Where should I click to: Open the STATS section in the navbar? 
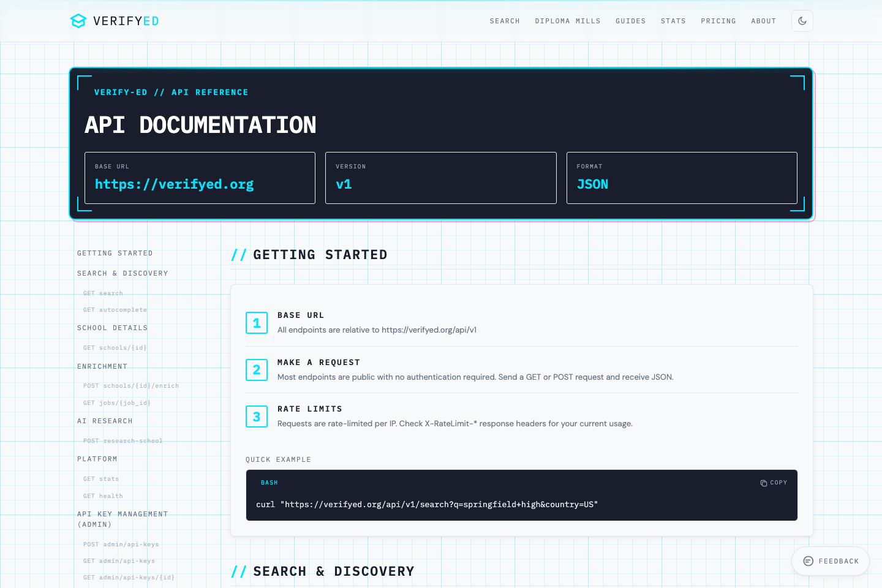click(673, 21)
